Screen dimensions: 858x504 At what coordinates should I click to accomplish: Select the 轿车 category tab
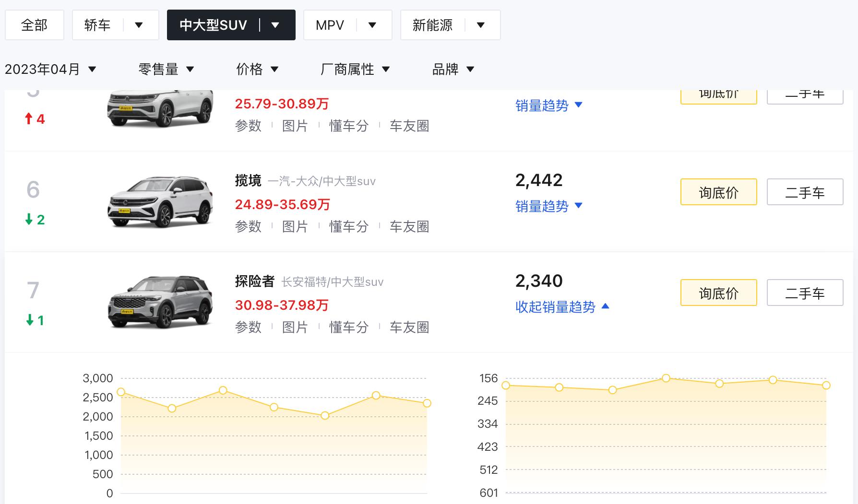(97, 25)
